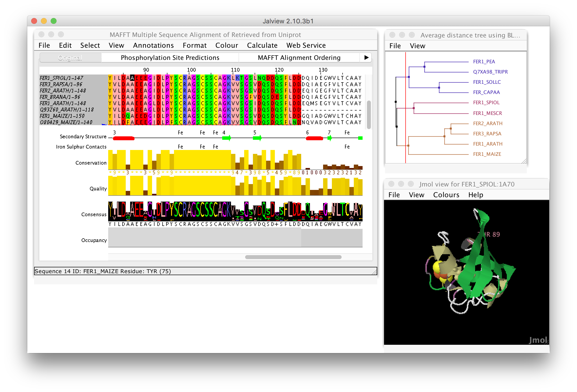Open File menu in the Jmol window

[394, 195]
